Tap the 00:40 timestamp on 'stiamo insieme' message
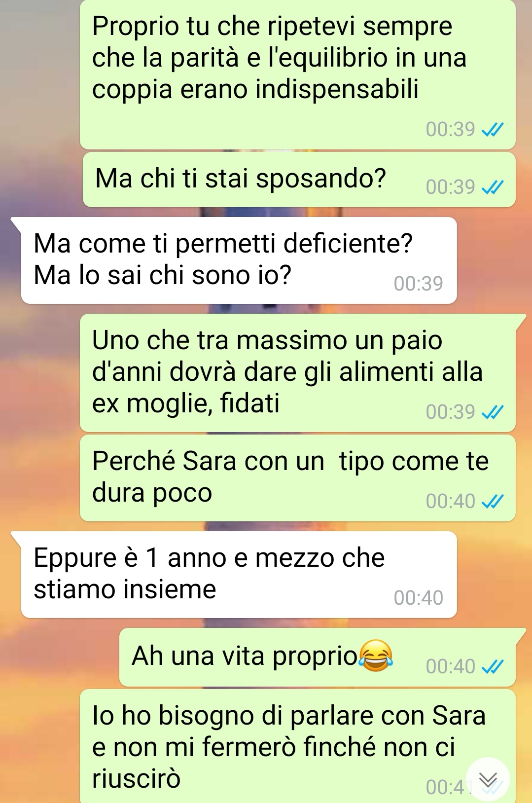This screenshot has width=532, height=803. (x=419, y=598)
